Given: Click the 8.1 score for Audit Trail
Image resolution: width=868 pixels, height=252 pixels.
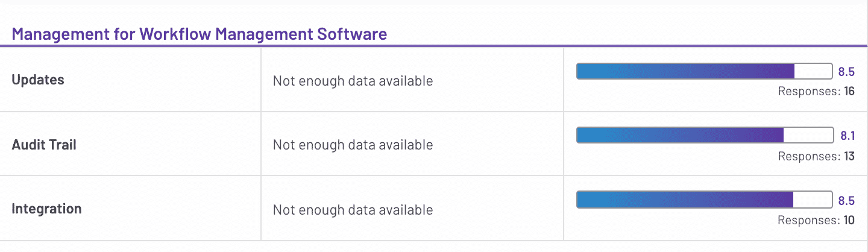Looking at the screenshot, I should [848, 136].
